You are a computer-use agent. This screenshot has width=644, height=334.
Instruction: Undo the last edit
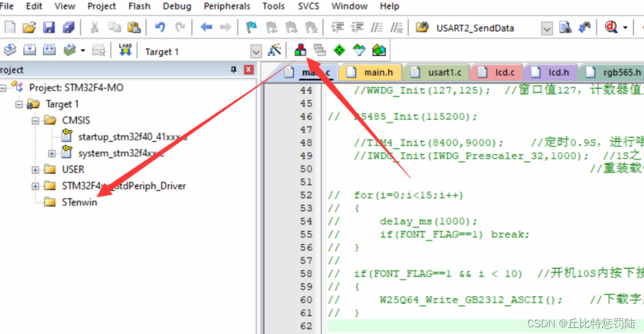click(x=160, y=28)
